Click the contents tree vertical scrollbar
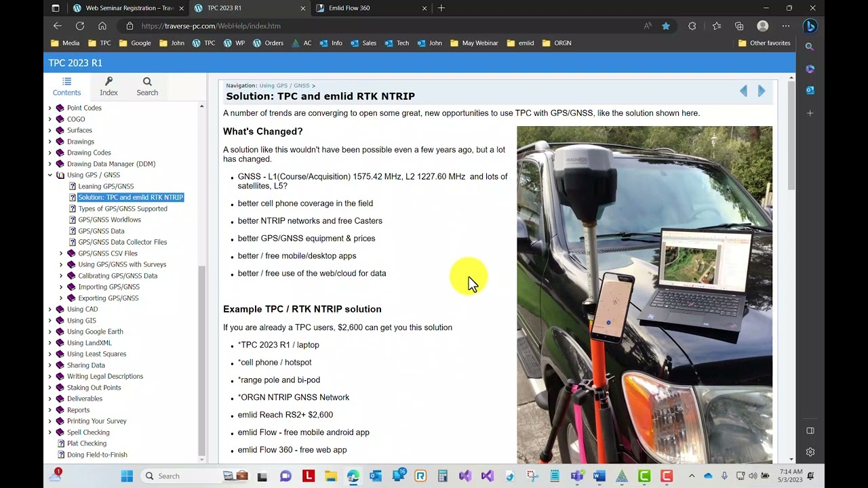Image resolution: width=868 pixels, height=488 pixels. coord(201,359)
